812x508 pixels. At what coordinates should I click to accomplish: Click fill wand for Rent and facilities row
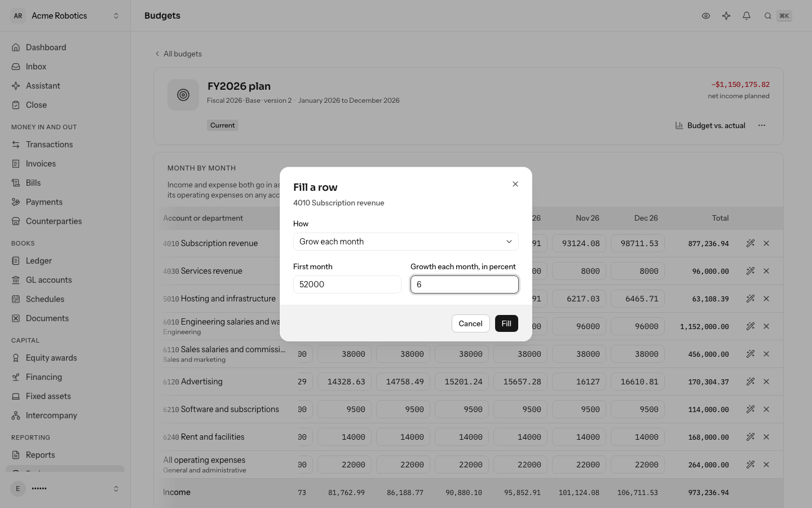pyautogui.click(x=751, y=437)
